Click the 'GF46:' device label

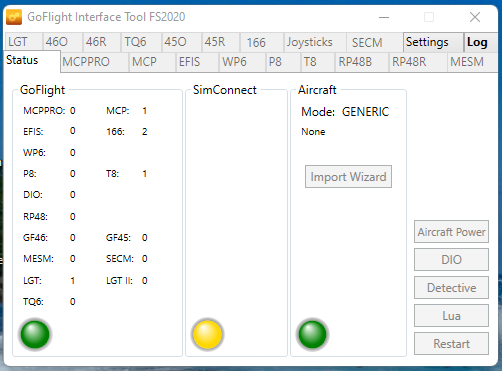click(35, 238)
